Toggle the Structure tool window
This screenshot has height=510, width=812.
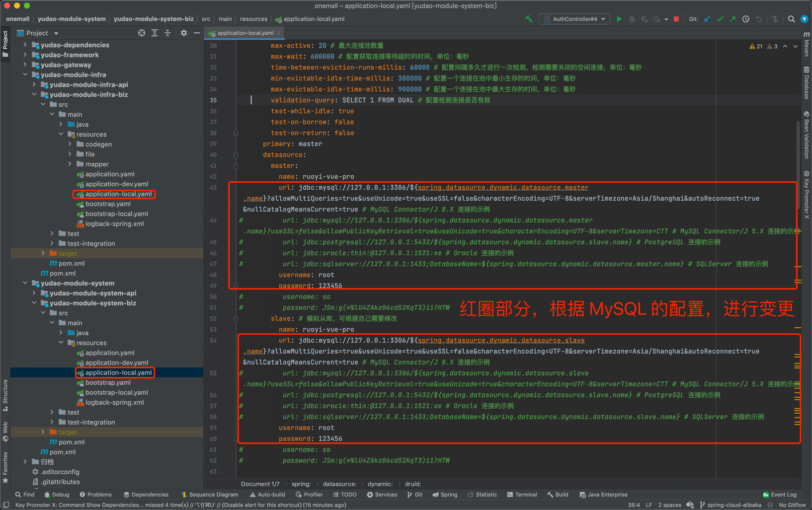(x=5, y=395)
